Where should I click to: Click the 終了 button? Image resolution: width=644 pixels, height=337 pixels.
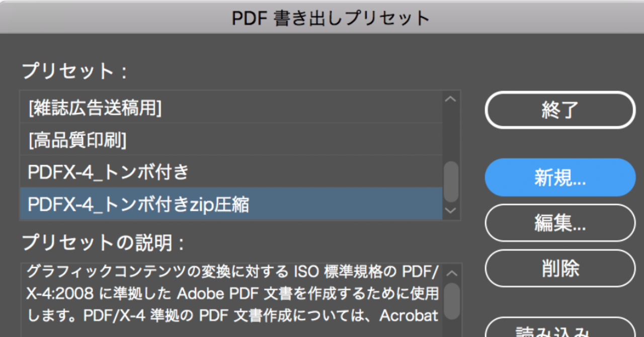[560, 110]
